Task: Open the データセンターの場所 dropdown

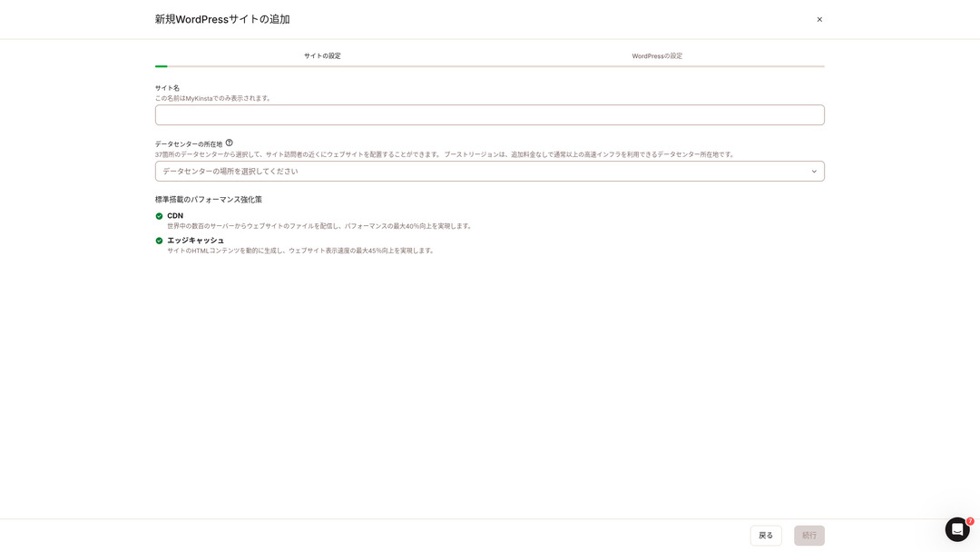Action: click(489, 172)
